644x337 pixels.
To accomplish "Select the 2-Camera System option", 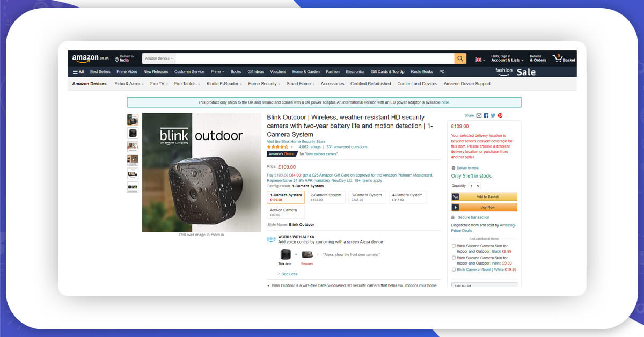I will click(326, 197).
